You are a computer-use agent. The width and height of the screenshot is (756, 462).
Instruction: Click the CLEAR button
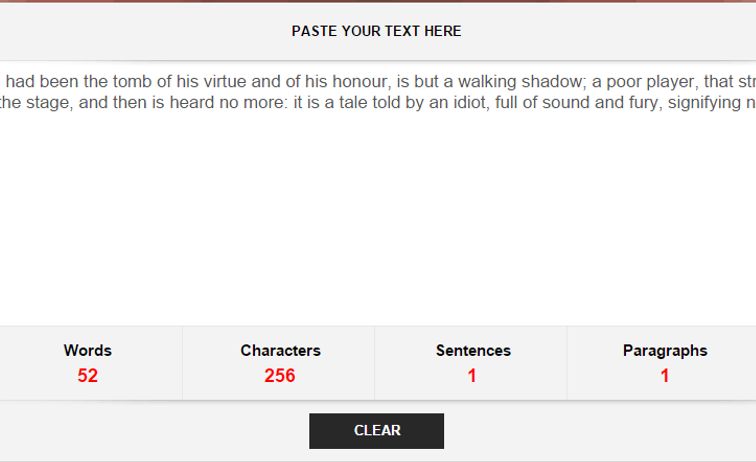[x=376, y=431]
